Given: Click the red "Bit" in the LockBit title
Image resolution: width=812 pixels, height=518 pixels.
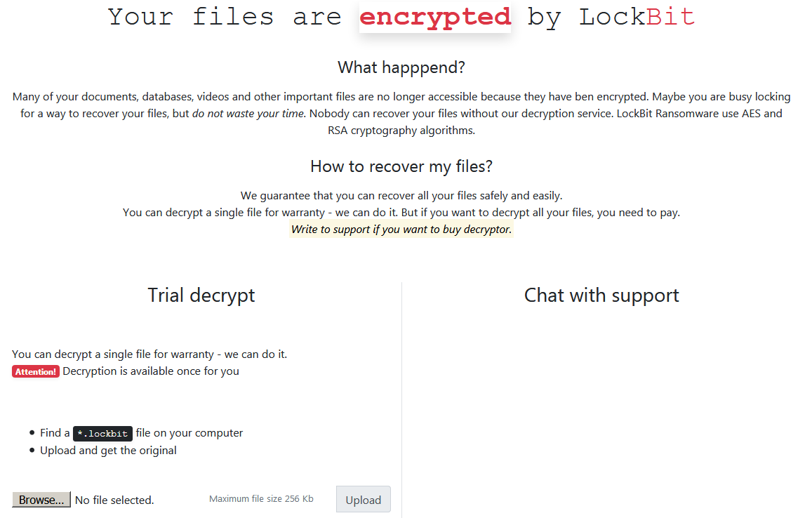Looking at the screenshot, I should (x=671, y=17).
